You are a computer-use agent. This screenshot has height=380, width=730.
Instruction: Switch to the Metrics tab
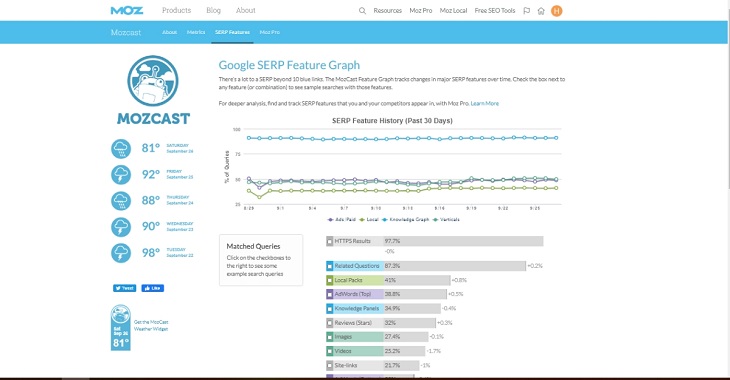click(196, 32)
